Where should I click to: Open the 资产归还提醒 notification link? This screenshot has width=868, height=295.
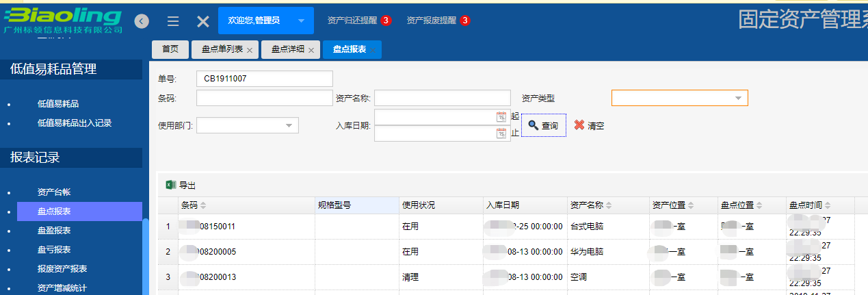pos(352,21)
